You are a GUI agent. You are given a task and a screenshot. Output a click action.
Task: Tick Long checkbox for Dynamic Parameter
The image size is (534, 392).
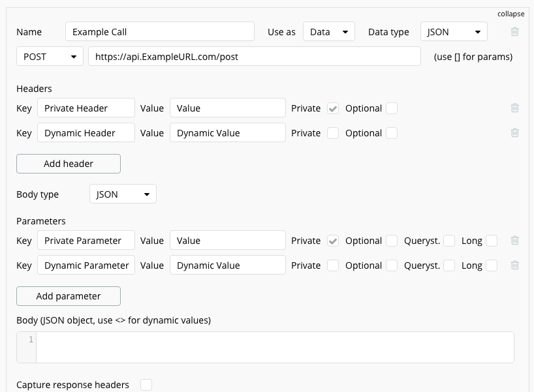point(492,265)
